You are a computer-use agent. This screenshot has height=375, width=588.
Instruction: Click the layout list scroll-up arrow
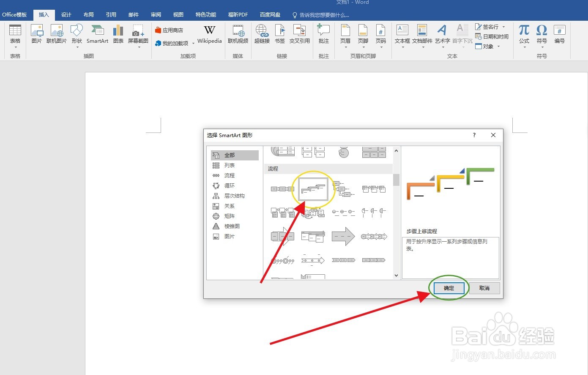coord(396,150)
